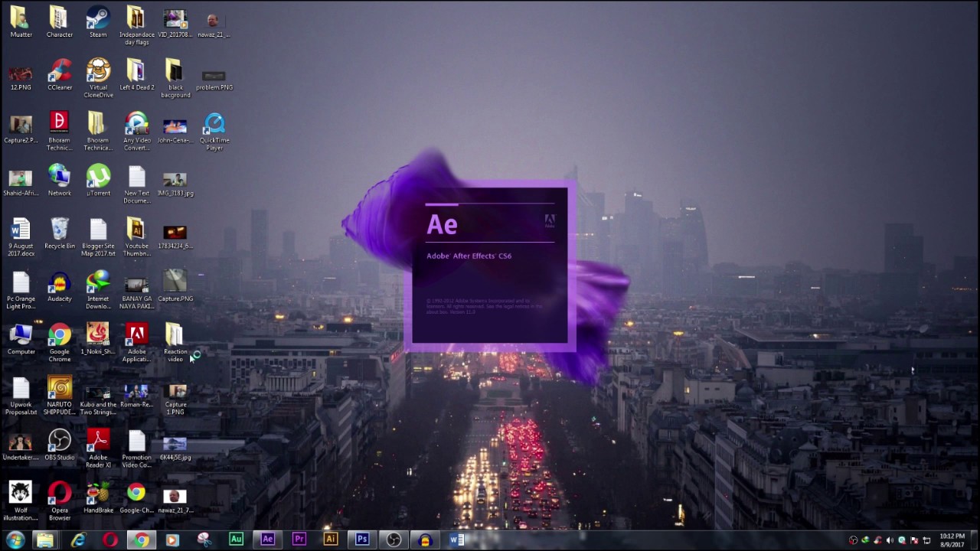Screen dimensions: 980x551
Task: Select the Network desktop icon
Action: (x=60, y=181)
